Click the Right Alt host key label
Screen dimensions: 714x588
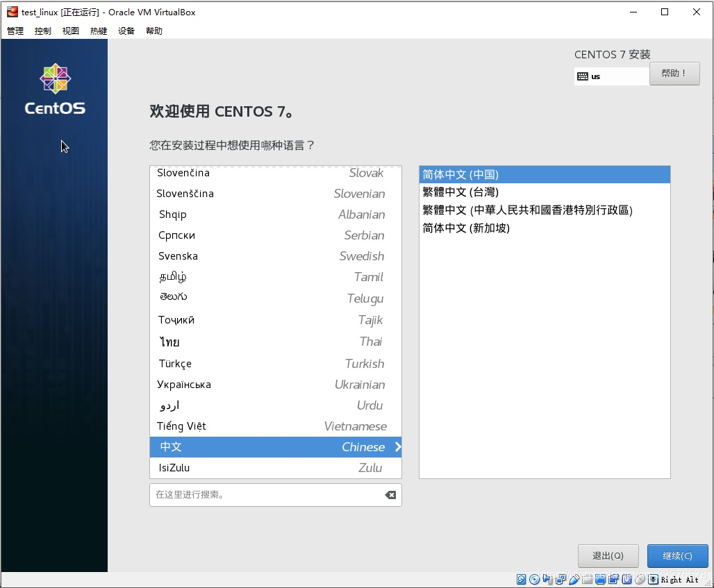pyautogui.click(x=680, y=580)
